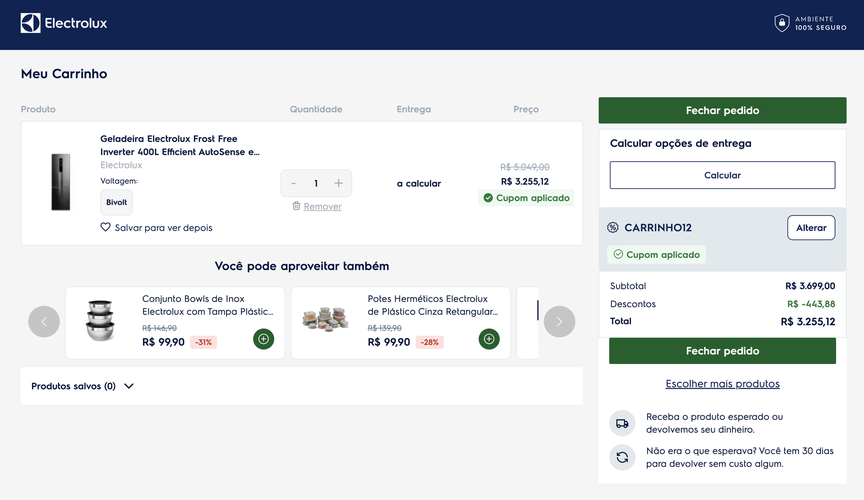Click the -28% discount badge
864x500 pixels.
(429, 342)
